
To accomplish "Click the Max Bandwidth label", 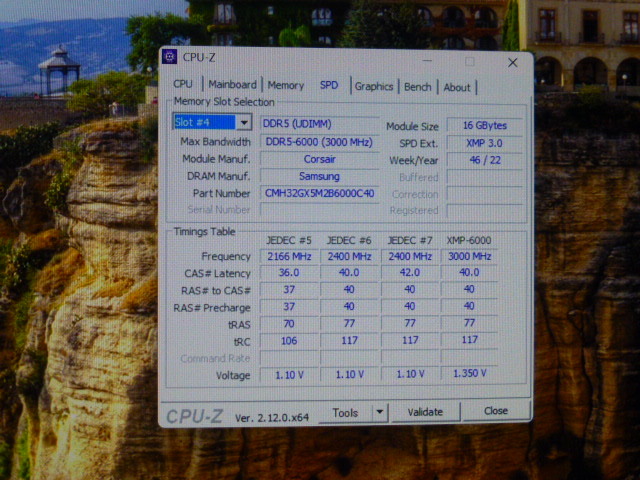I will click(216, 142).
